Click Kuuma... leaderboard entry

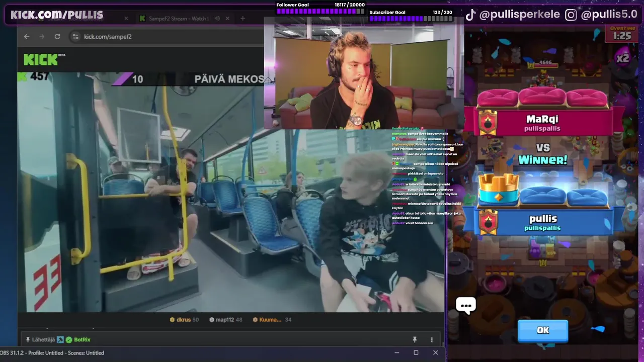[x=272, y=320]
